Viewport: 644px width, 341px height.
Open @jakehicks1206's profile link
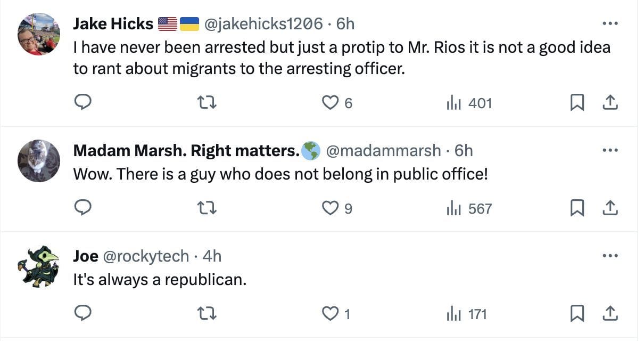click(261, 23)
